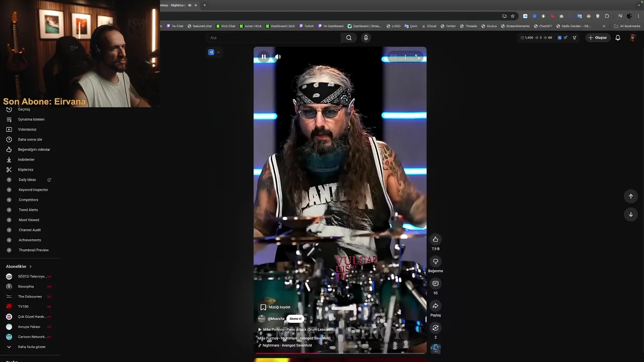The image size is (644, 362).
Task: Open the browser extensions puzzle icon
Action: pos(607,16)
